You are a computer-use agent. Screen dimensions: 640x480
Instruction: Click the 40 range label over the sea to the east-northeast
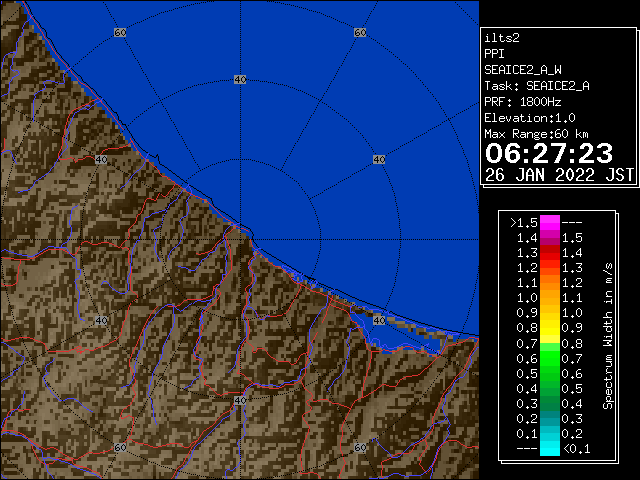pos(379,159)
